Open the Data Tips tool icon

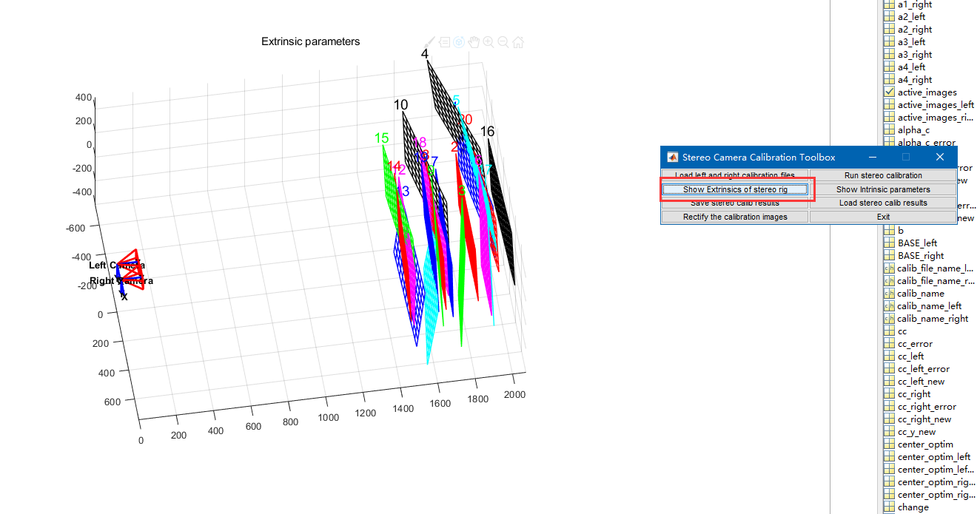[444, 42]
